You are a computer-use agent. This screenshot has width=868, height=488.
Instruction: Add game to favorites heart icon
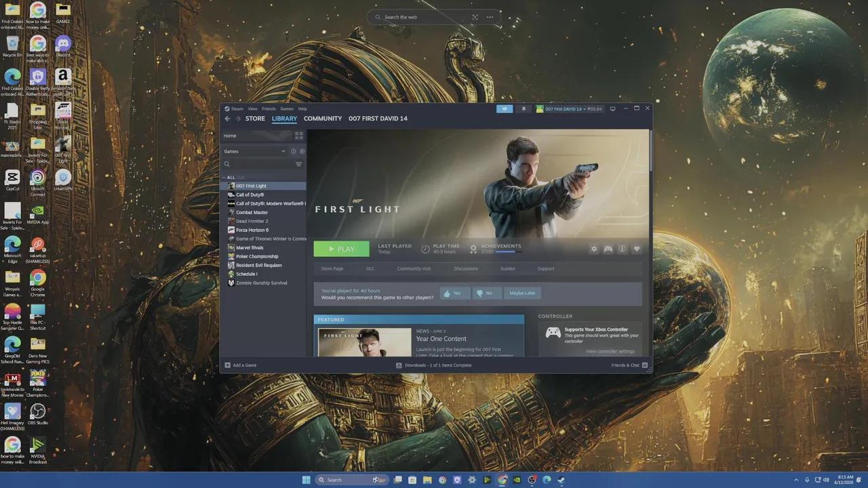(636, 249)
